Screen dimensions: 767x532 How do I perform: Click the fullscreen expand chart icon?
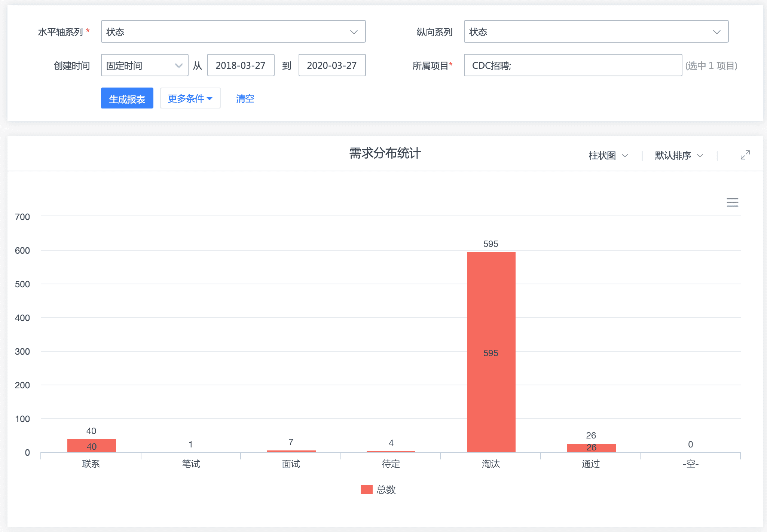click(x=745, y=155)
